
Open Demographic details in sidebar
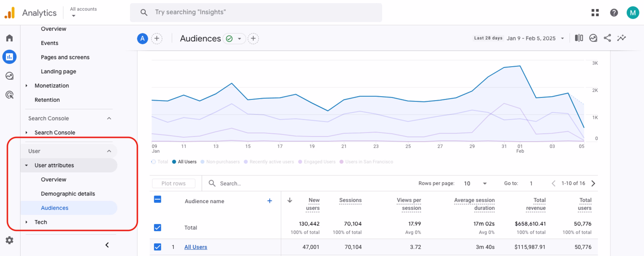coord(68,194)
